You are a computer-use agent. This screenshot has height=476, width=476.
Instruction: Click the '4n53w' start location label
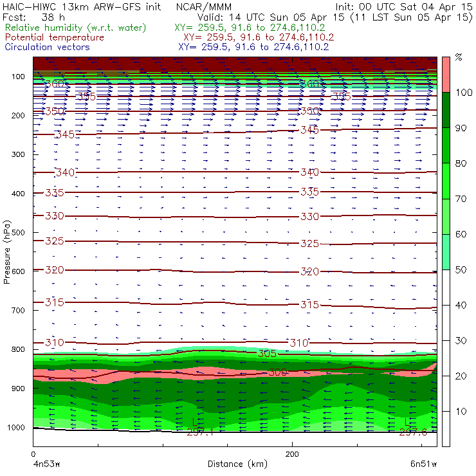46,464
